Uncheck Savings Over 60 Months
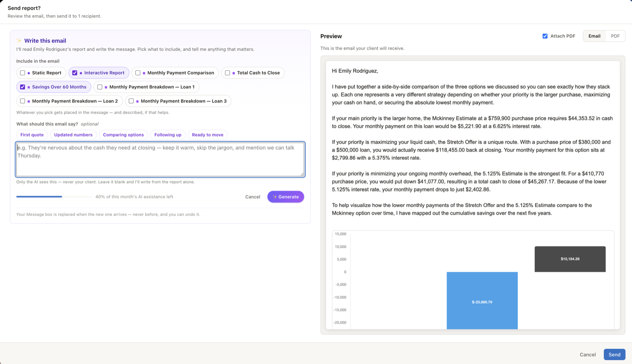Image resolution: width=632 pixels, height=364 pixels. pyautogui.click(x=23, y=87)
